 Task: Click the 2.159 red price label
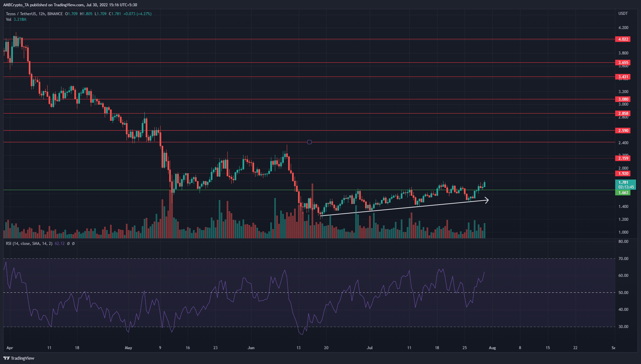[x=623, y=158]
